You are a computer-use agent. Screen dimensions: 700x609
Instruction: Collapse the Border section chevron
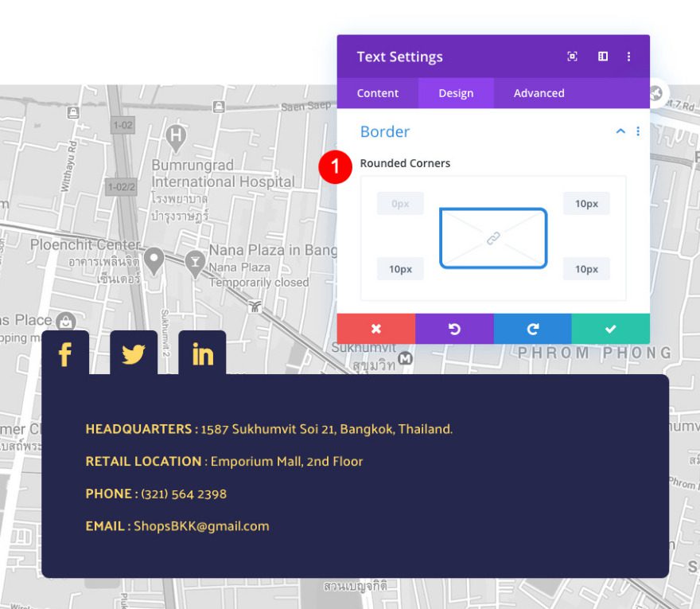click(x=620, y=131)
